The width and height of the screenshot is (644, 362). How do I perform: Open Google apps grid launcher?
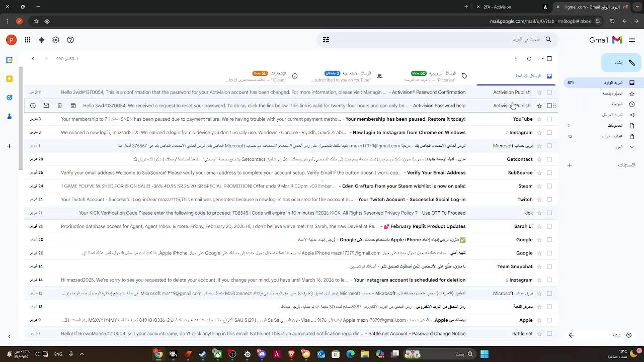27,40
